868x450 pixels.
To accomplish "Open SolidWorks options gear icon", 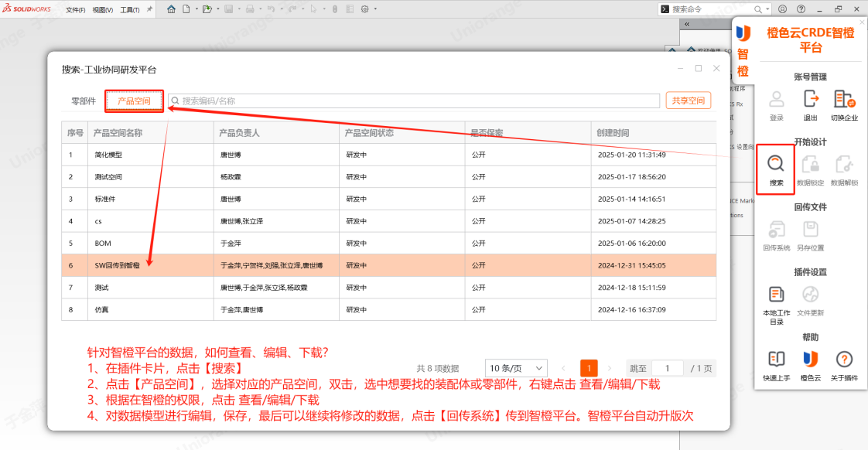I will [365, 9].
